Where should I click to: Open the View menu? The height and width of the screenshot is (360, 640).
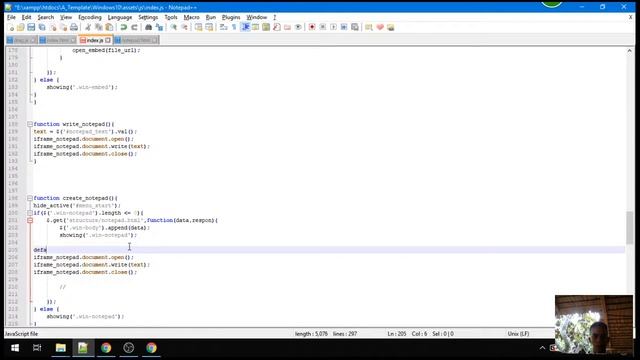(x=66, y=17)
